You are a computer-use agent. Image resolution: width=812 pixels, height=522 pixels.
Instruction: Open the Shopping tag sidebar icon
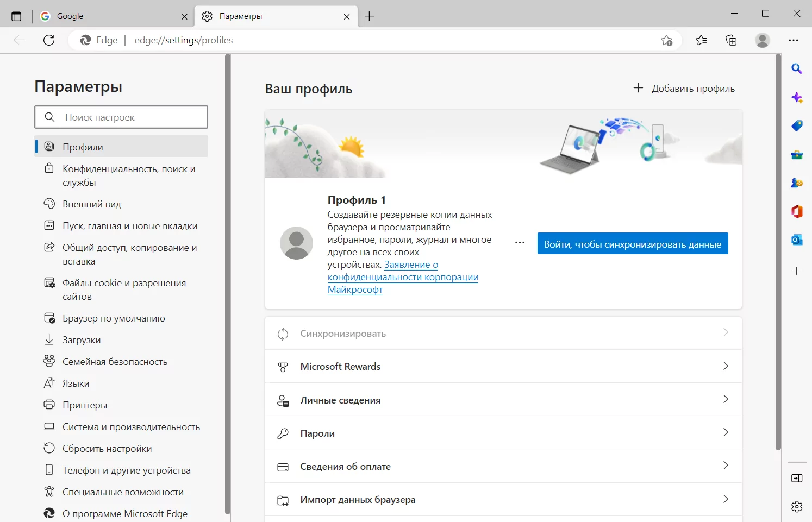797,125
